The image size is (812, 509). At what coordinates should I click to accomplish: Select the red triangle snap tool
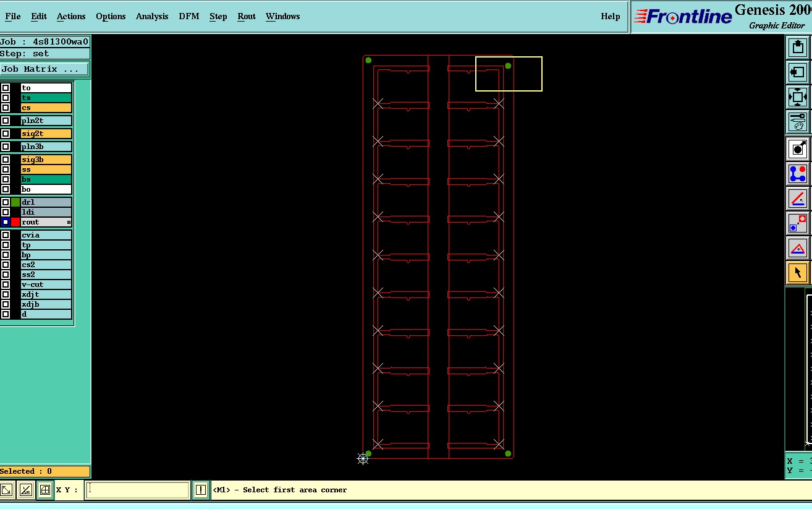tap(798, 248)
